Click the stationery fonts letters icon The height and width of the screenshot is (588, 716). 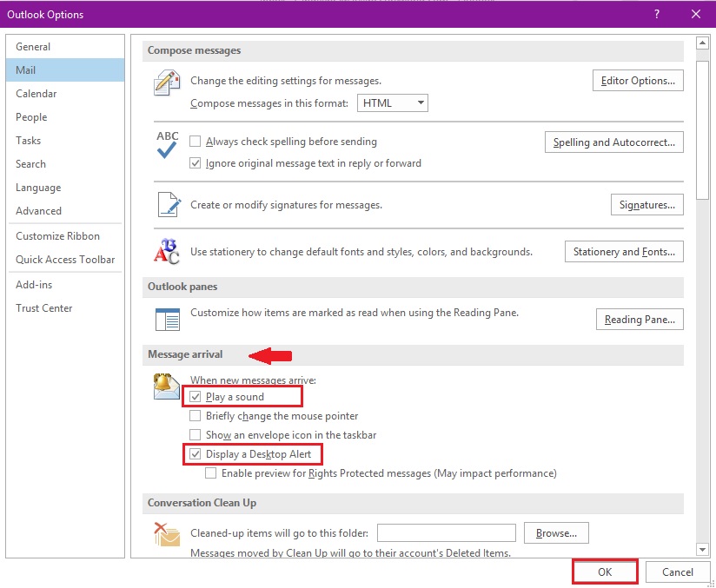tap(166, 252)
